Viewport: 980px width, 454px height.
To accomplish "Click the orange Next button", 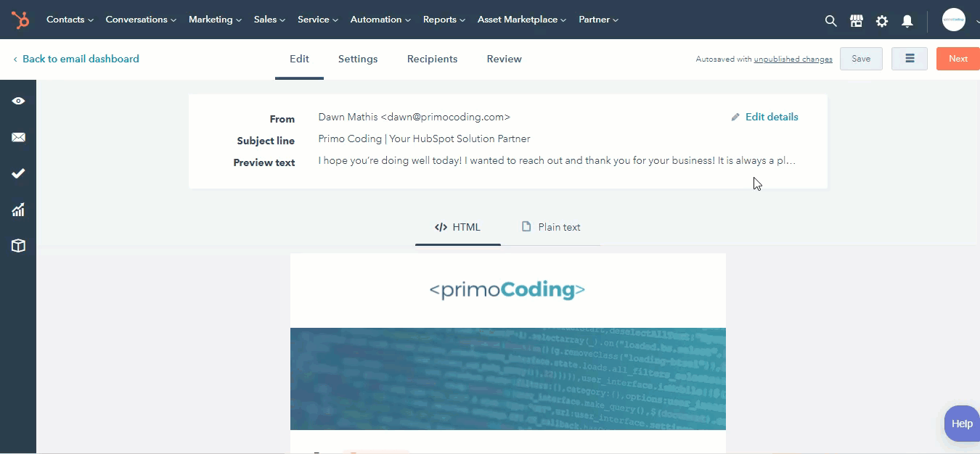I will pos(958,59).
